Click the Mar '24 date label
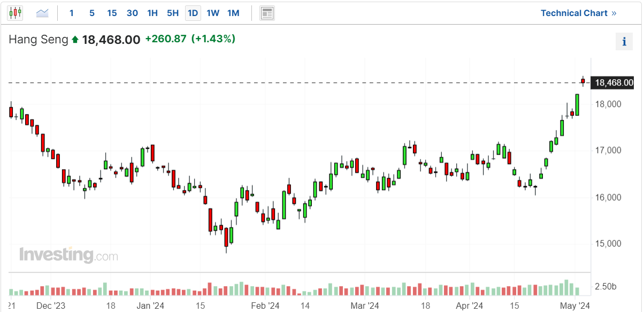This screenshot has width=644, height=312. 365,306
